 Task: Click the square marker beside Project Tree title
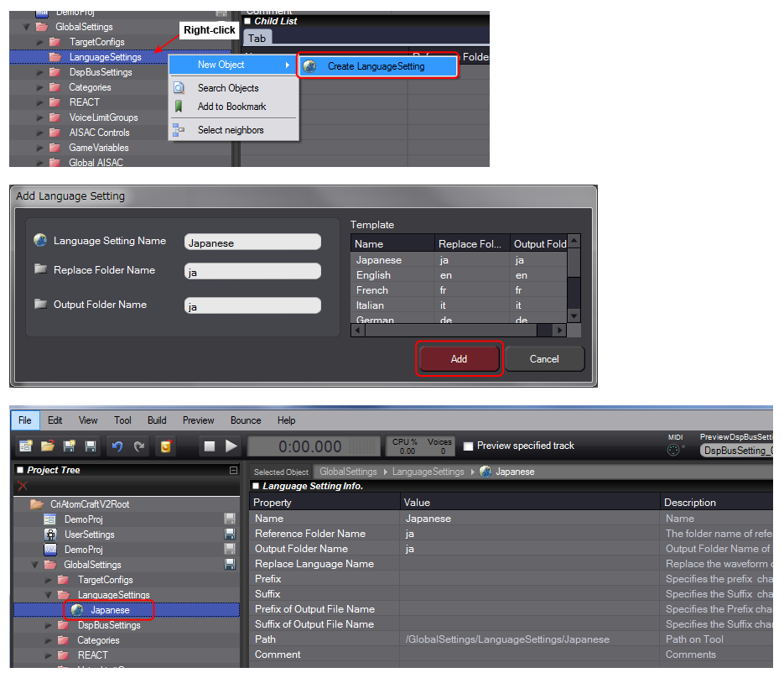click(20, 470)
